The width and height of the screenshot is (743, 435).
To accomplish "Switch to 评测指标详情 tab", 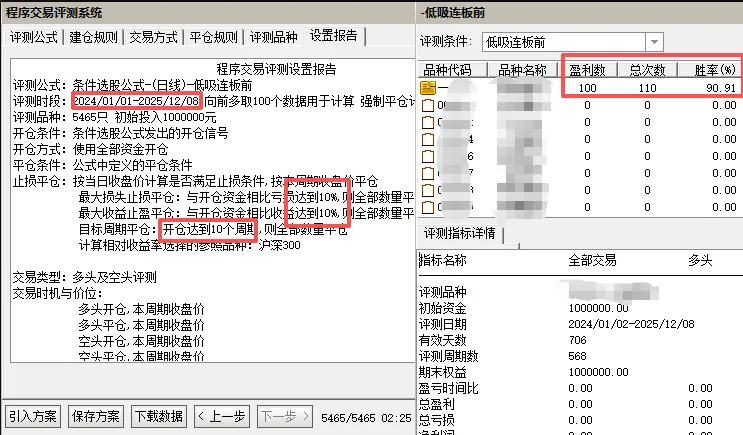I will 459,233.
